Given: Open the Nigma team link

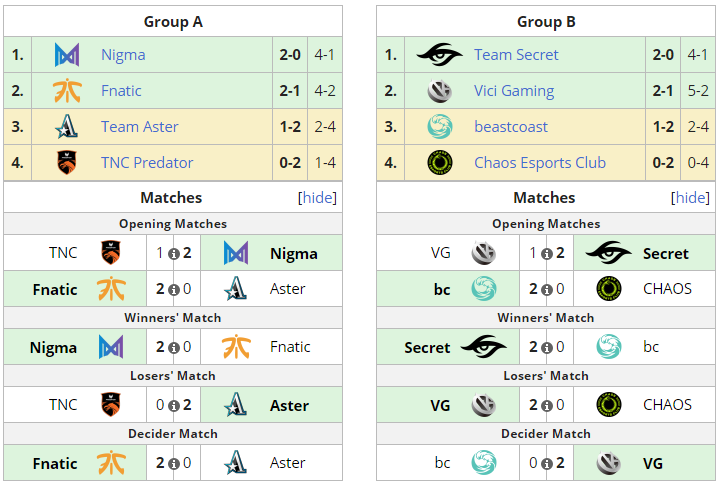Looking at the screenshot, I should tap(123, 55).
